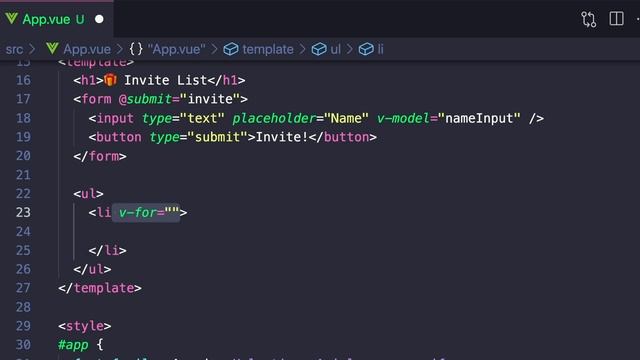Click the gift emoji in the h1 line
This screenshot has height=360, width=640.
pos(110,80)
